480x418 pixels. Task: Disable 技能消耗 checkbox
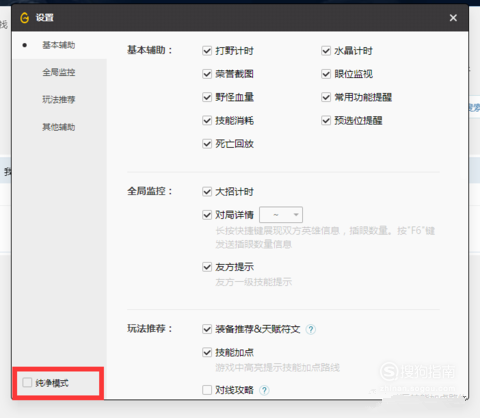(207, 120)
